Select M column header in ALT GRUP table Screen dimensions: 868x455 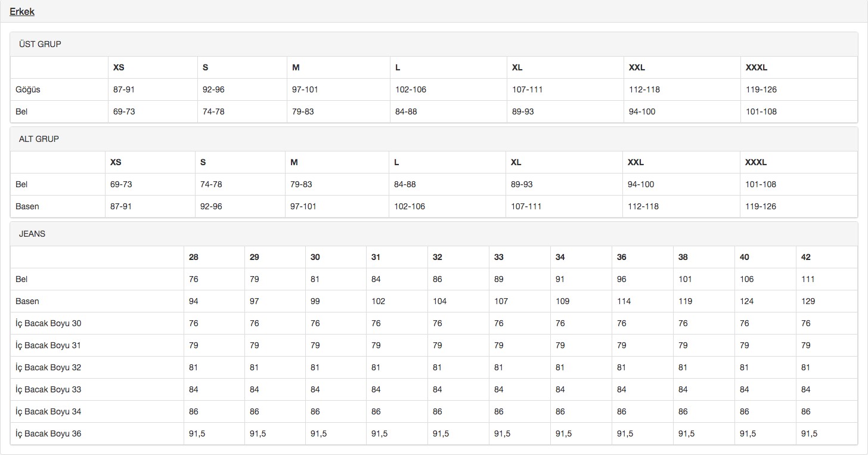point(294,162)
